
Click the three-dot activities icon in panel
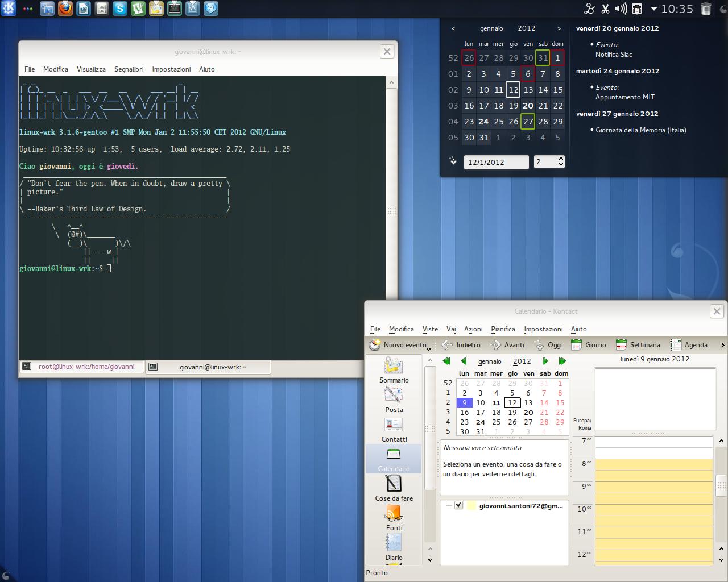pyautogui.click(x=27, y=9)
